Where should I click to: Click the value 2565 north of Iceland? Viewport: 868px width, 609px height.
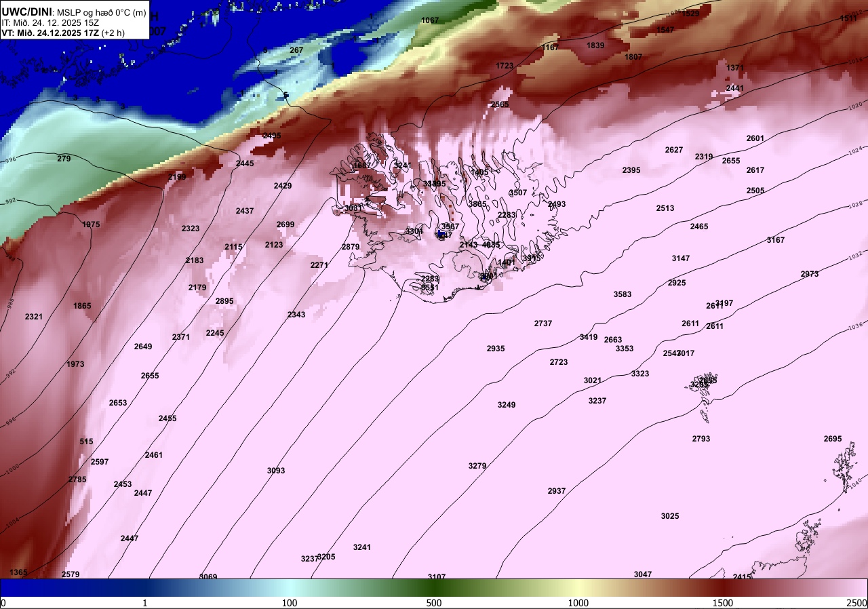point(500,104)
